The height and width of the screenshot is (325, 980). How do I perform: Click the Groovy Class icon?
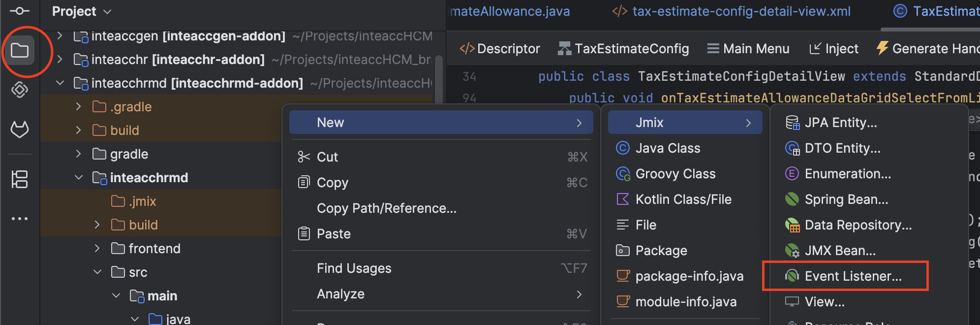pyautogui.click(x=623, y=174)
